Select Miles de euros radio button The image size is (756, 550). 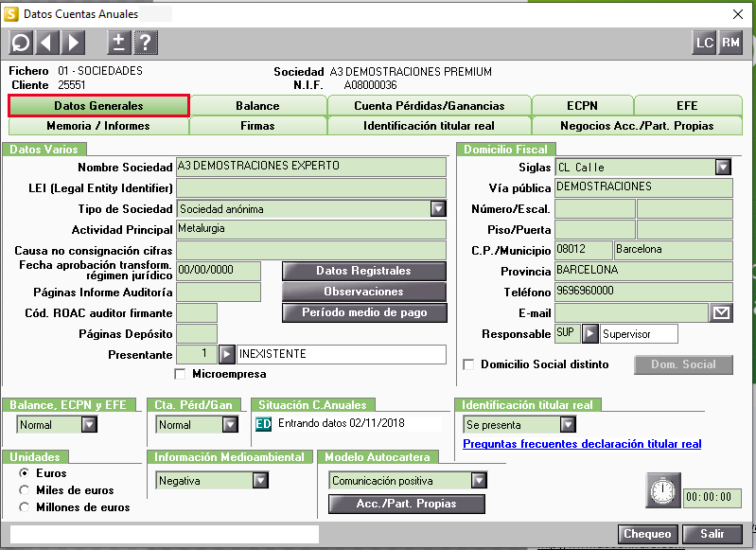(x=24, y=490)
